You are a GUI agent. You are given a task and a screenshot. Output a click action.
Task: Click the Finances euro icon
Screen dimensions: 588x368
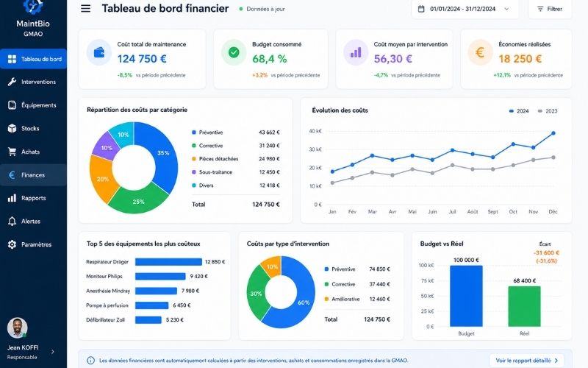click(x=12, y=175)
